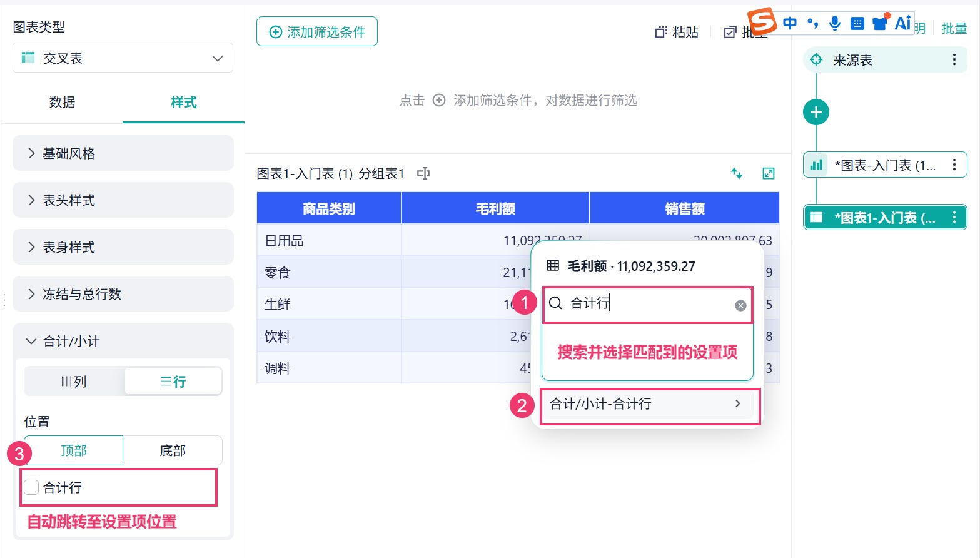
Task: Open more options for 来源表 node
Action: coord(954,60)
